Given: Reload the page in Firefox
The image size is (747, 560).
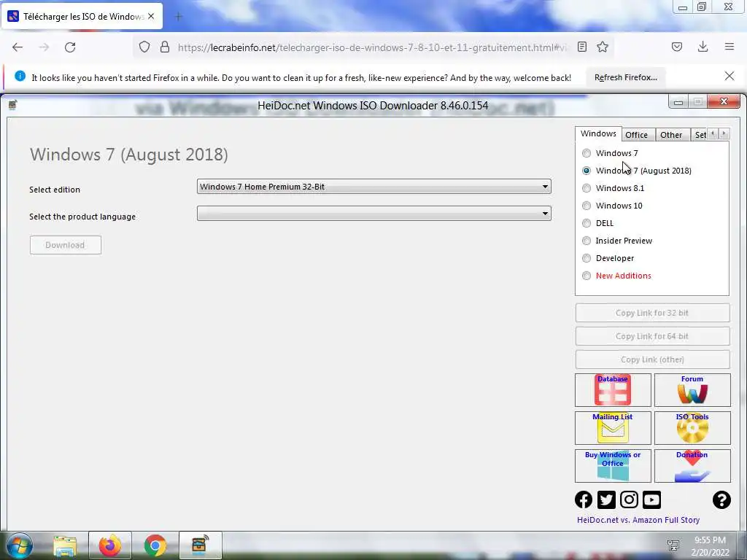Looking at the screenshot, I should pos(70,47).
